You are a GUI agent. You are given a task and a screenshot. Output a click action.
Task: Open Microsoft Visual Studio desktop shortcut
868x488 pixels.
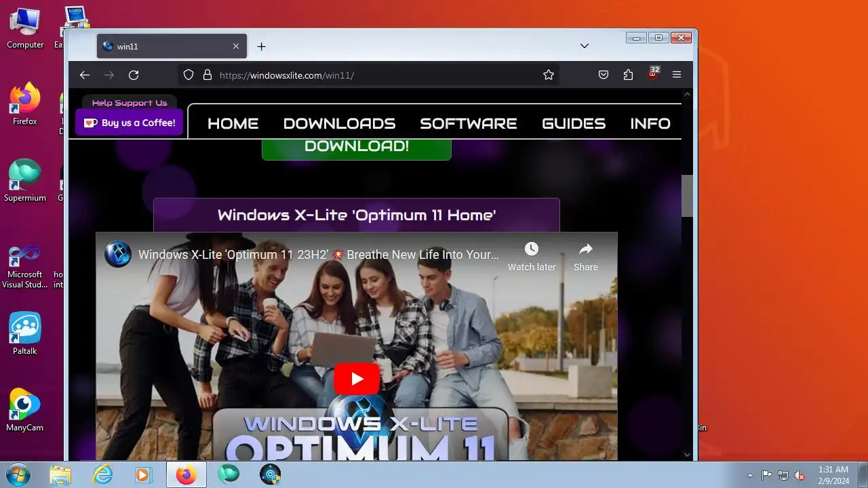click(x=25, y=266)
